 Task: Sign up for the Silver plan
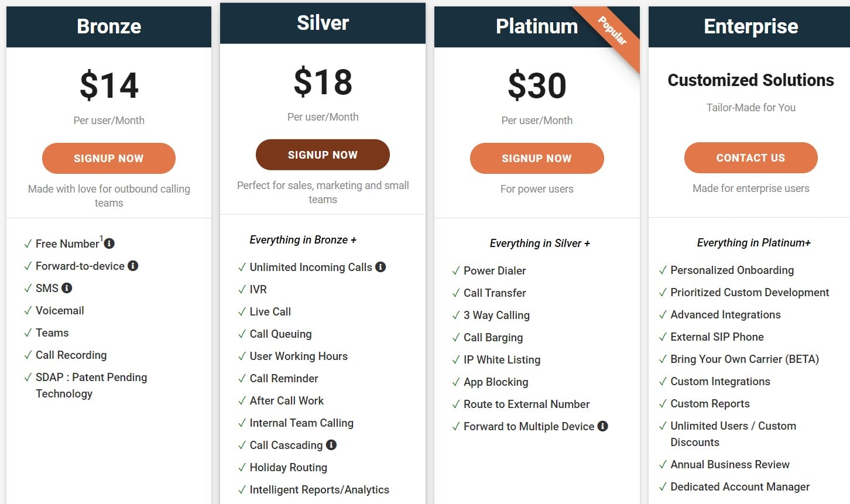point(323,155)
